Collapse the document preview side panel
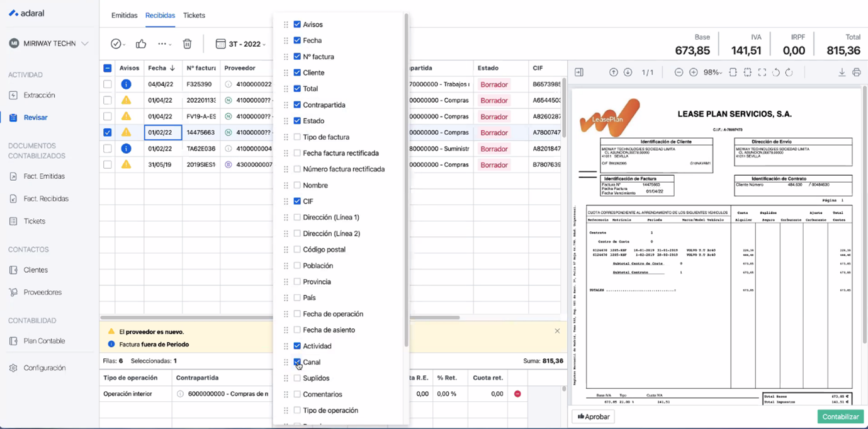The width and height of the screenshot is (868, 429). [579, 72]
